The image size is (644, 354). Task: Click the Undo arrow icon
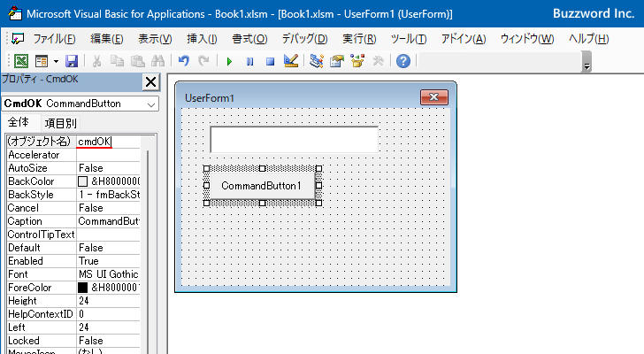tap(183, 61)
